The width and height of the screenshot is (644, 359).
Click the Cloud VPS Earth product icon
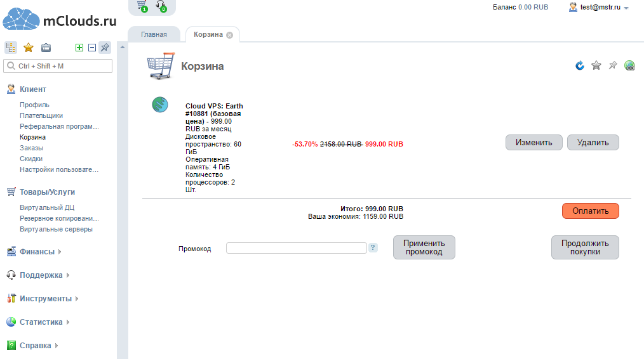[160, 105]
